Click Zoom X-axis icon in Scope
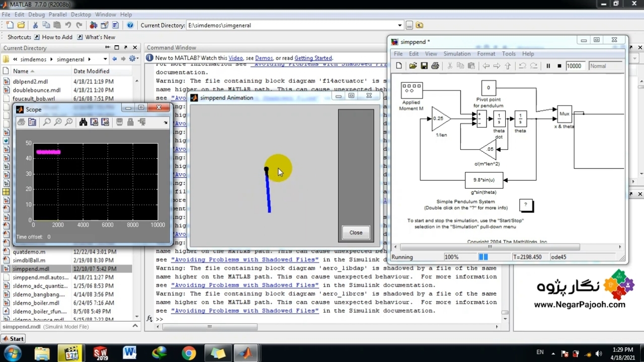This screenshot has height=362, width=644. coord(58,122)
